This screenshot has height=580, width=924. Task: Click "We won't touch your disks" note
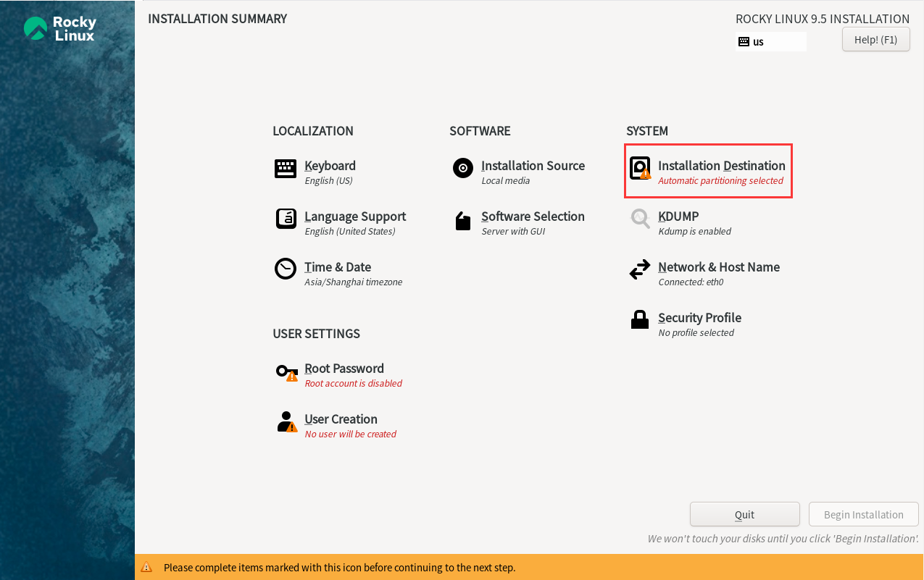[783, 539]
